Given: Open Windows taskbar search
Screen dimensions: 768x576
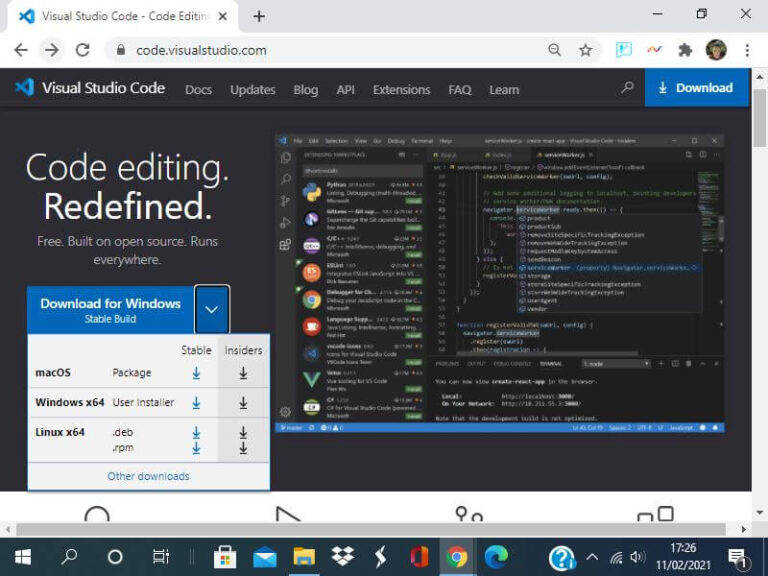Looking at the screenshot, I should (x=69, y=557).
